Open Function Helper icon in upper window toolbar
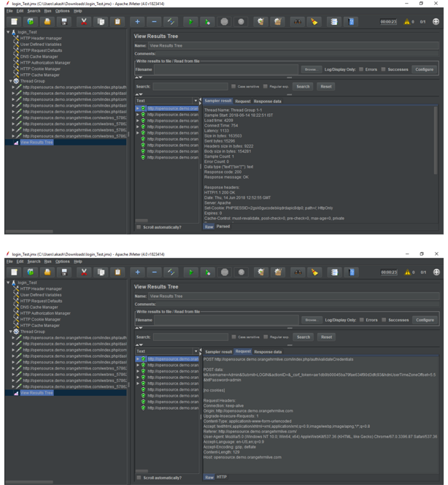 (334, 22)
